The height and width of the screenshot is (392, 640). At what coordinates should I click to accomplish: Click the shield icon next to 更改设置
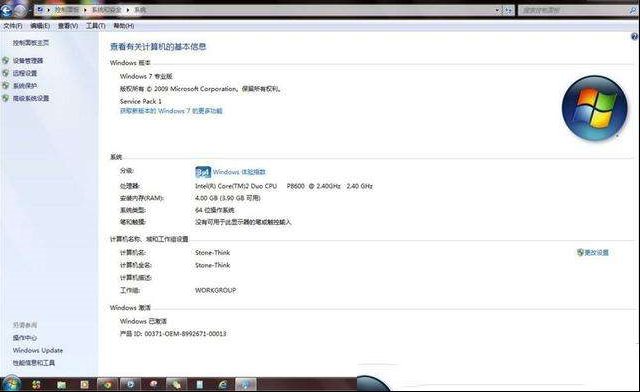point(580,252)
